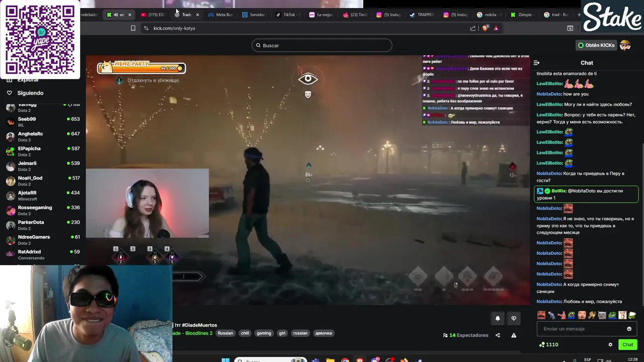Open the NdreeGamers channel
The width and height of the screenshot is (644, 362).
(x=43, y=240)
